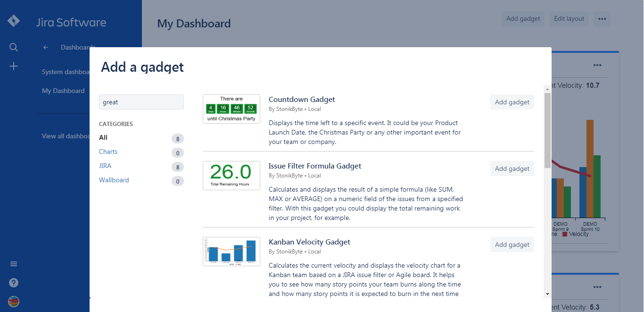Add the Kanban Velocity Gadget
644x312 pixels.
pyautogui.click(x=512, y=245)
